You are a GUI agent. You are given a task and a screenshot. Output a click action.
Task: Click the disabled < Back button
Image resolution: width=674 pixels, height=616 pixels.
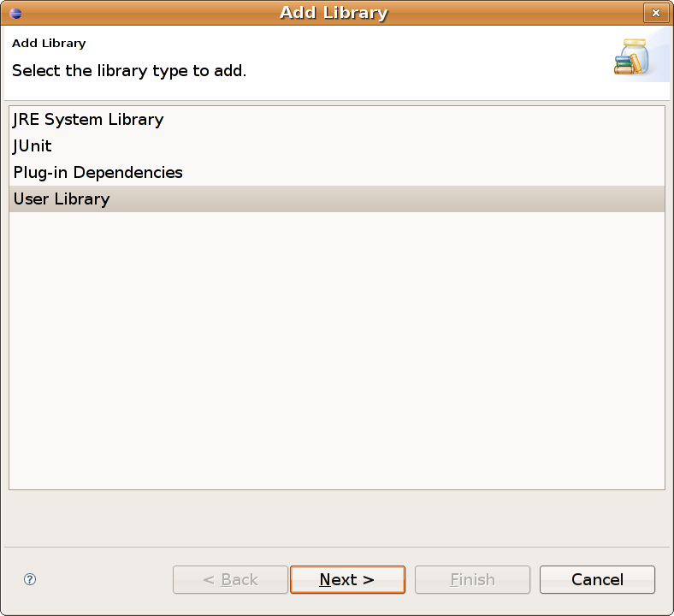point(230,579)
